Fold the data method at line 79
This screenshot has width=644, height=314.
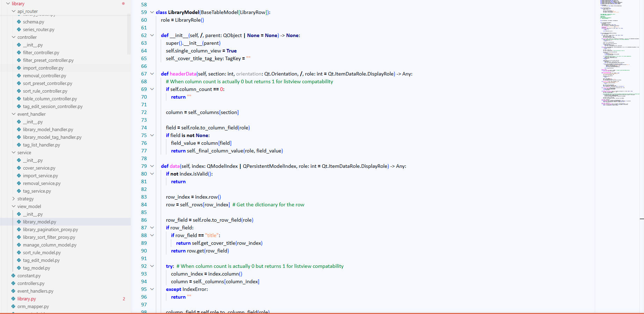click(x=152, y=166)
